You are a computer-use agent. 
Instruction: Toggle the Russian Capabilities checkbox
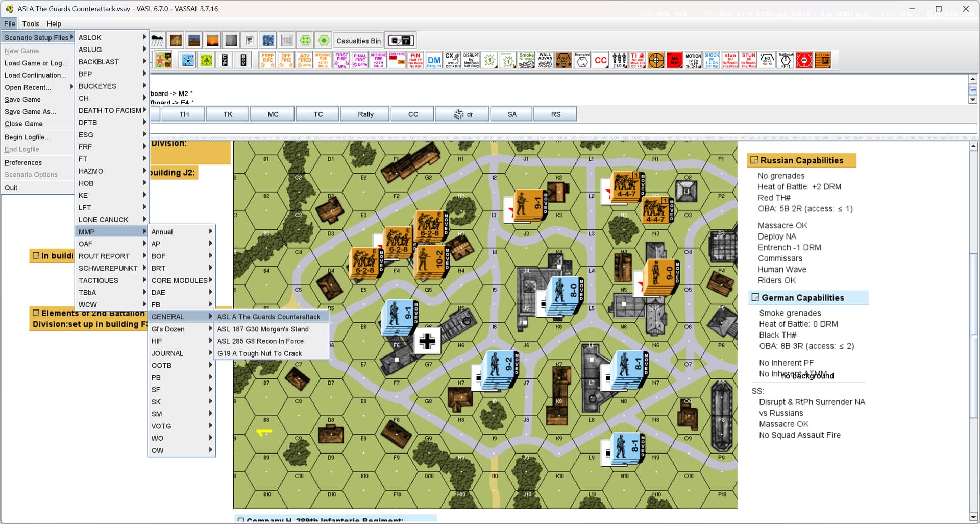click(x=754, y=160)
